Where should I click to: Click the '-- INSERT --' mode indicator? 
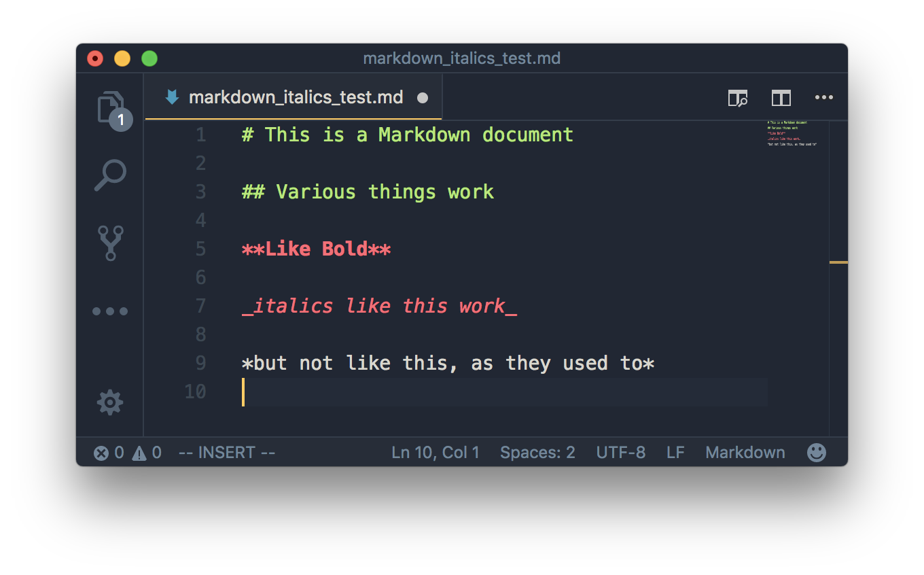[x=226, y=451]
